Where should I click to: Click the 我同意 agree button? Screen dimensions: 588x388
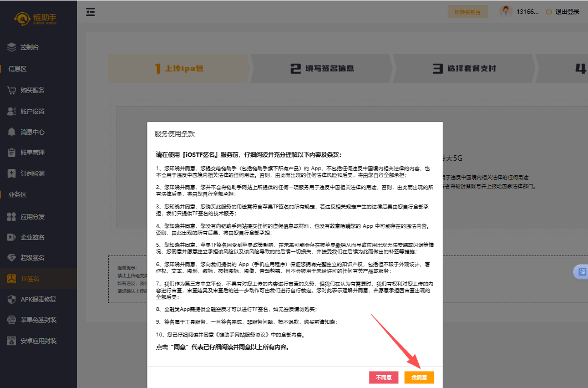pos(419,377)
